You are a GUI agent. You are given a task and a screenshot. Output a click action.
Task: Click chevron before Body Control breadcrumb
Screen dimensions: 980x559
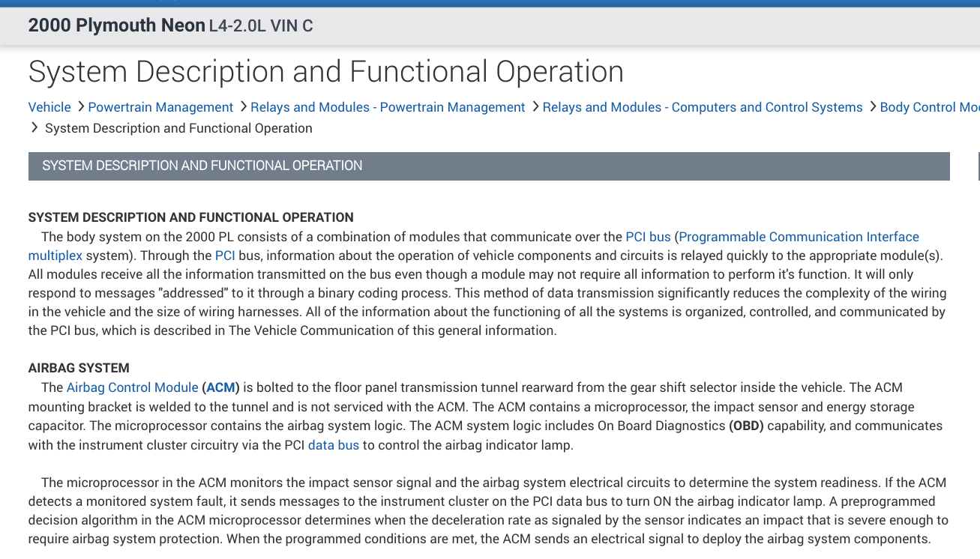(873, 107)
